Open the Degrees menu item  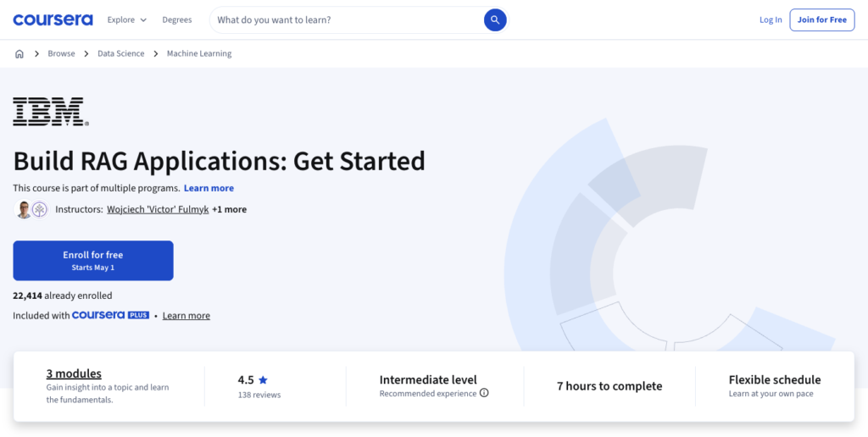coord(177,20)
